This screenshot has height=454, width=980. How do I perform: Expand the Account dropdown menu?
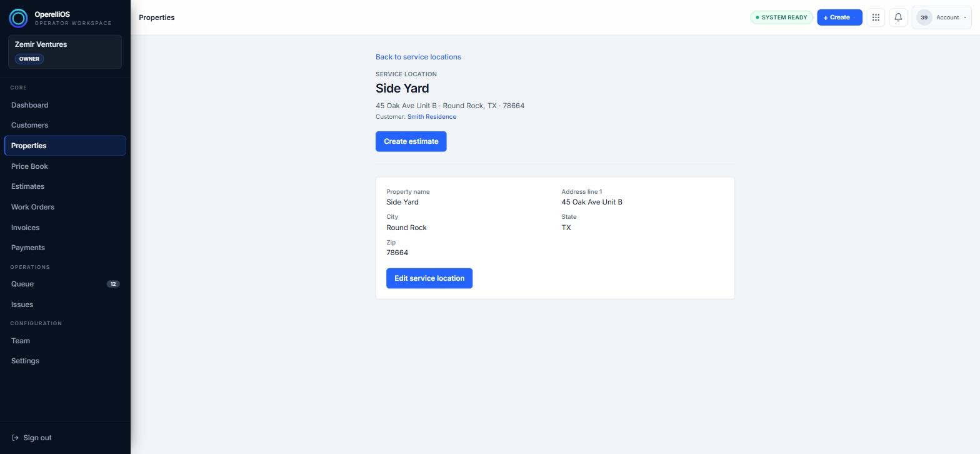941,18
